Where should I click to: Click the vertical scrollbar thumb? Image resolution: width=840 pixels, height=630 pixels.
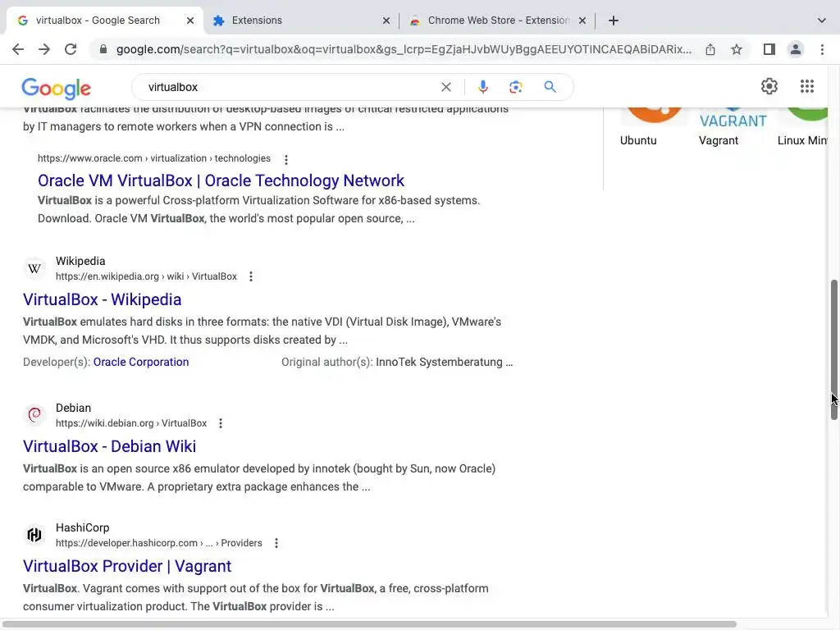click(x=834, y=349)
